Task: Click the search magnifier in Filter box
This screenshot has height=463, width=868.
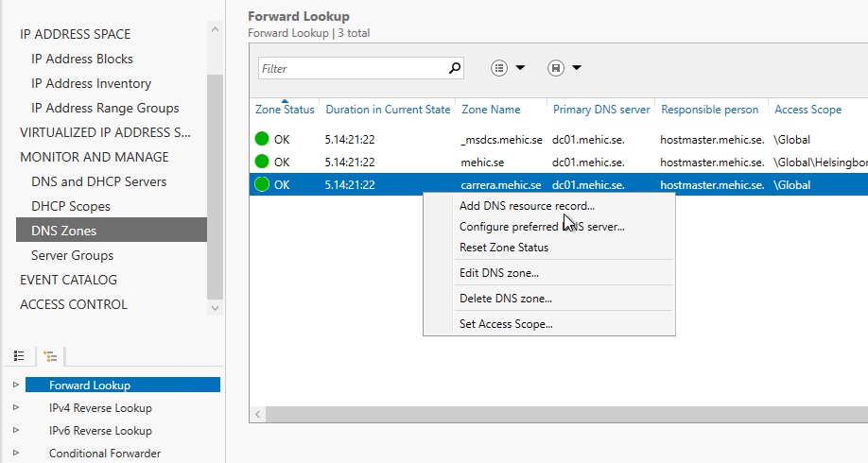Action: coord(455,68)
